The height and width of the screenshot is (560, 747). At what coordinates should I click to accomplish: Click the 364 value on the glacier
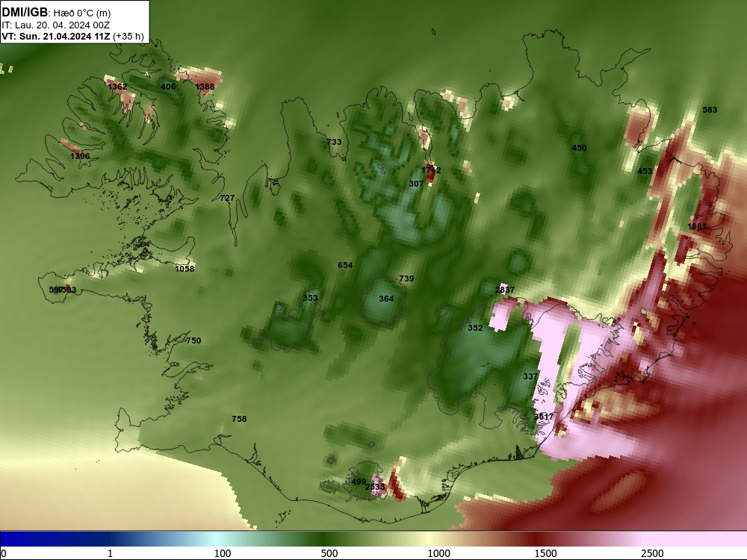click(x=386, y=299)
